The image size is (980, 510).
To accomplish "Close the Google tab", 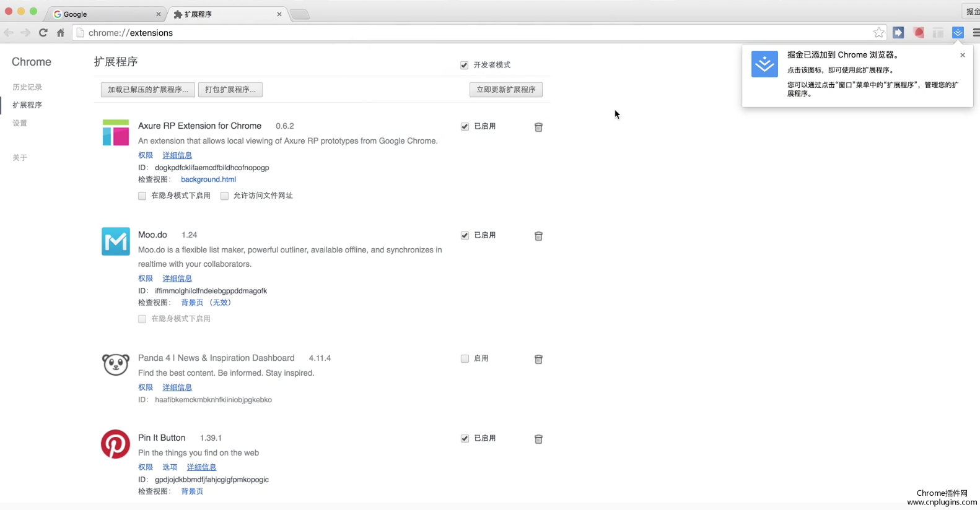I will 158,14.
